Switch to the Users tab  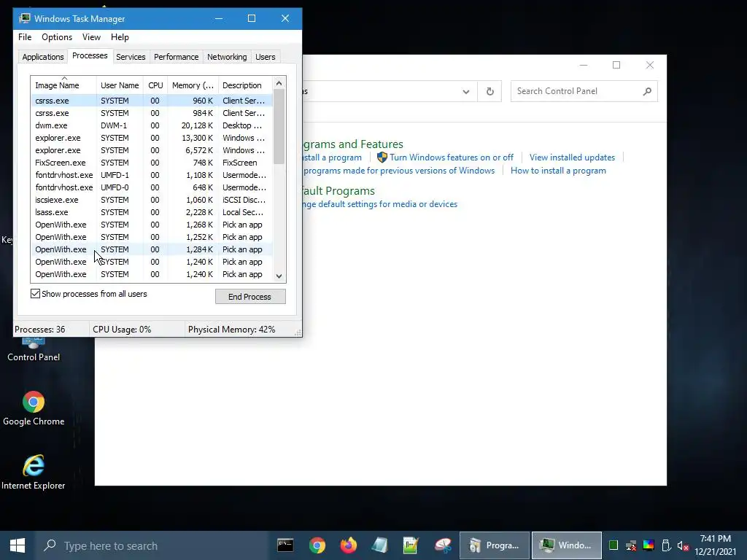click(x=265, y=57)
